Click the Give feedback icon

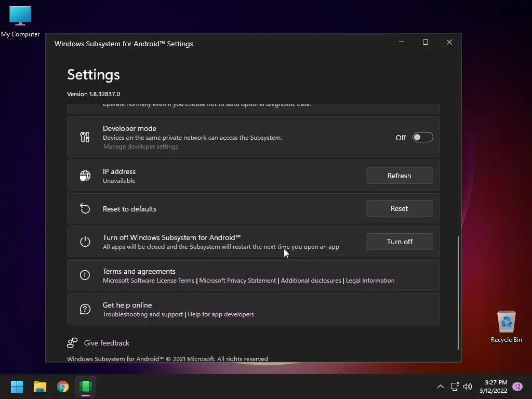(72, 343)
